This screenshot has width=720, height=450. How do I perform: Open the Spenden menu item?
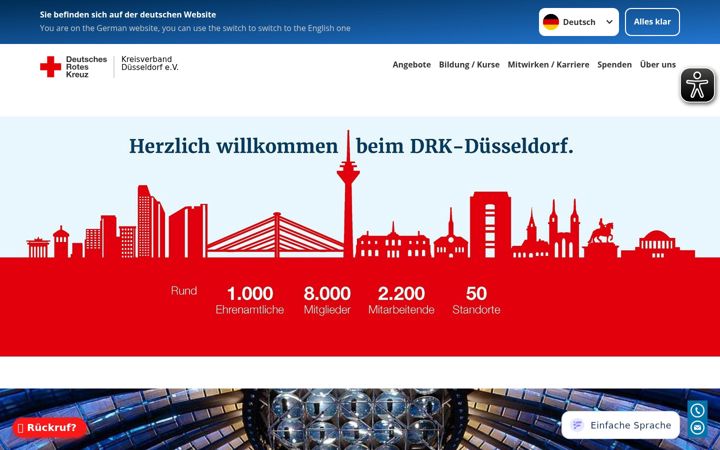(x=614, y=65)
